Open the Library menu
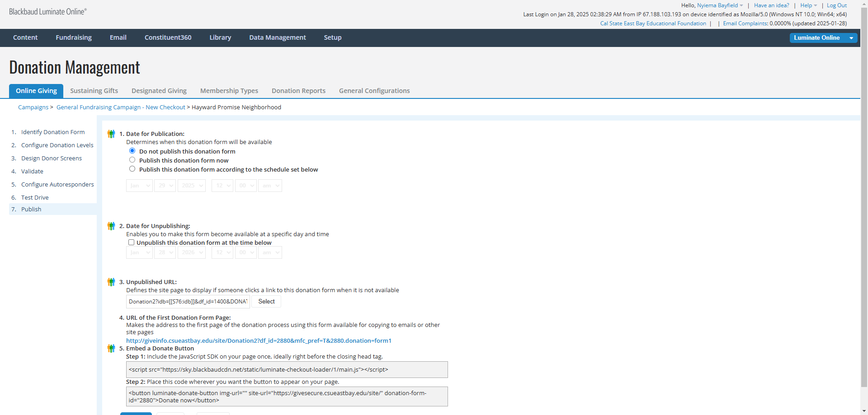Screen dimensions: 868x415 coord(220,37)
